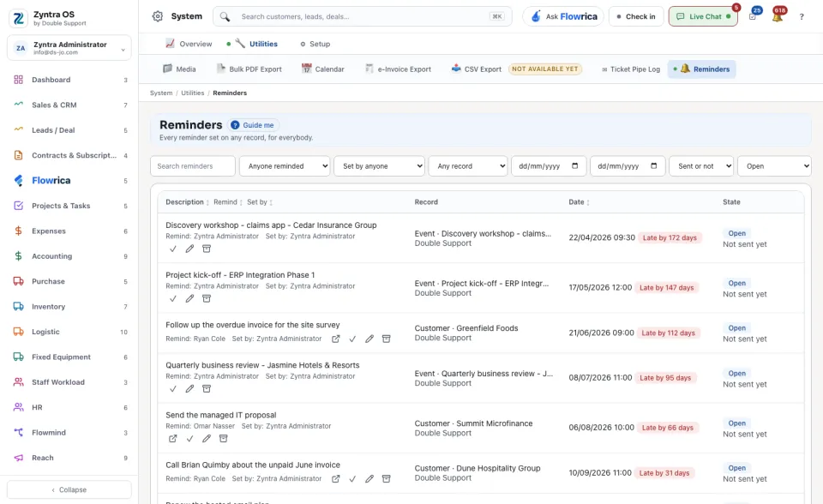Sort by the Description column
The height and width of the screenshot is (504, 823).
click(186, 202)
